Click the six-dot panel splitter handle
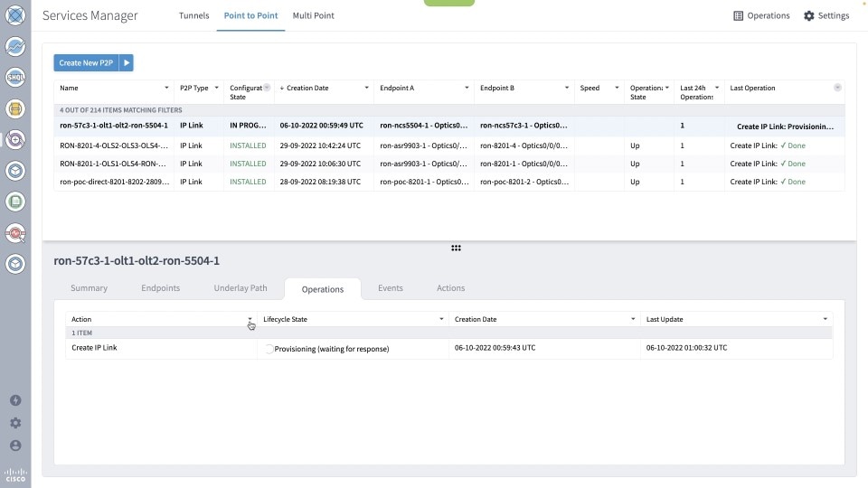Image resolution: width=868 pixels, height=488 pixels. (x=456, y=248)
